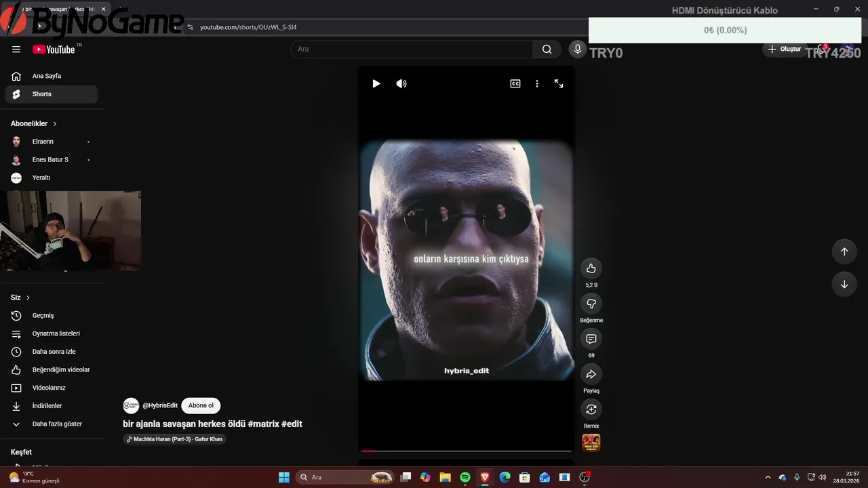Viewport: 868px width, 488px height.
Task: Switch to Brave browser on taskbar
Action: (x=485, y=477)
